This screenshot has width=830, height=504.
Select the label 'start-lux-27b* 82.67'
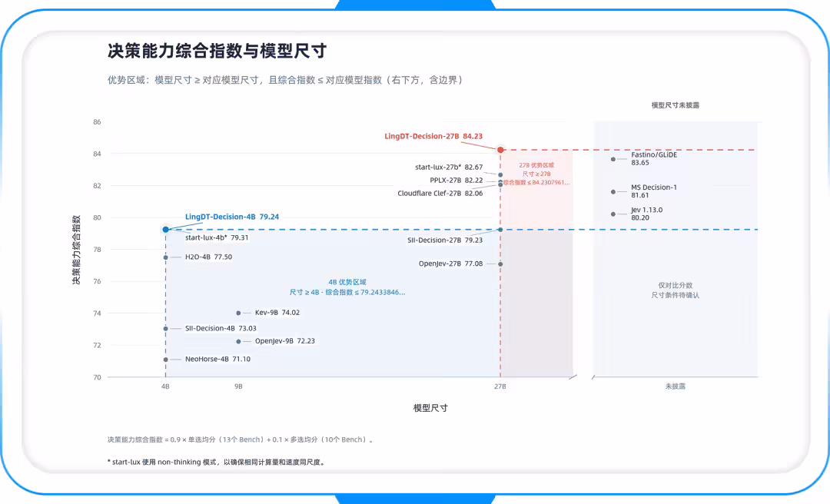click(x=449, y=167)
